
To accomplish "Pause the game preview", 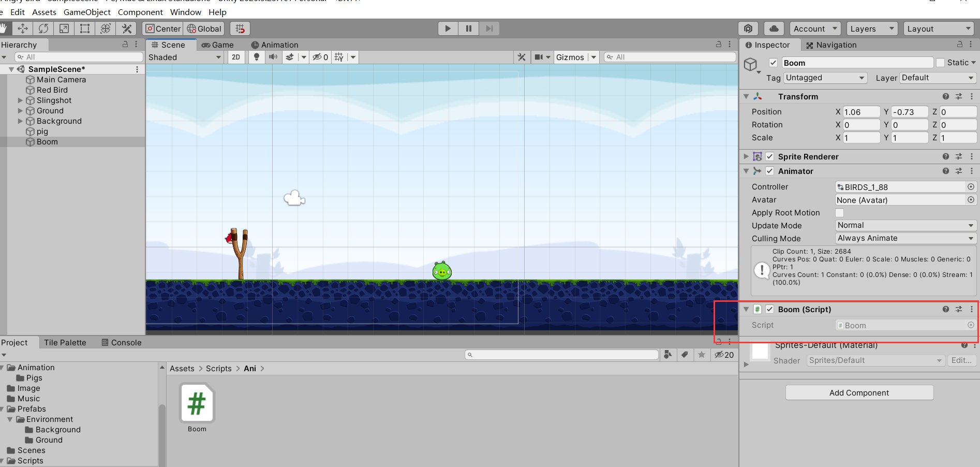I will (468, 28).
